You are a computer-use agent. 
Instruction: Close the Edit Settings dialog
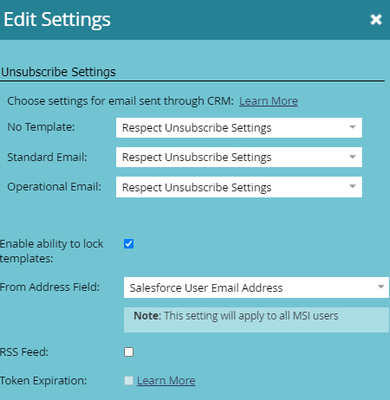[x=376, y=20]
